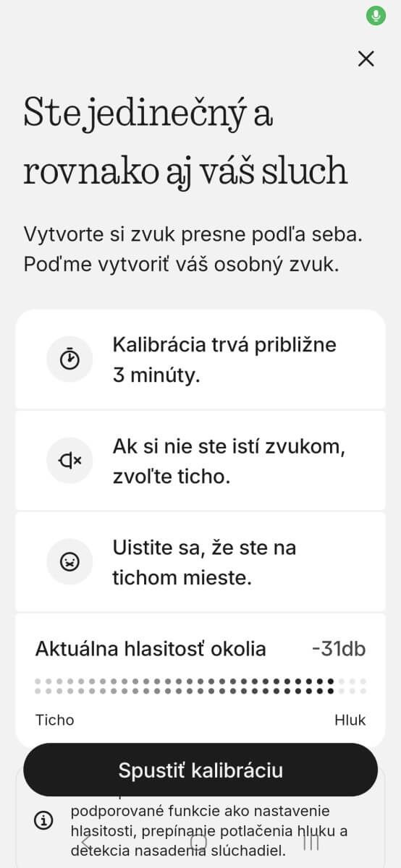Tap the ambient noise level dot meter
Screen dimensions: 401x868
tap(200, 686)
